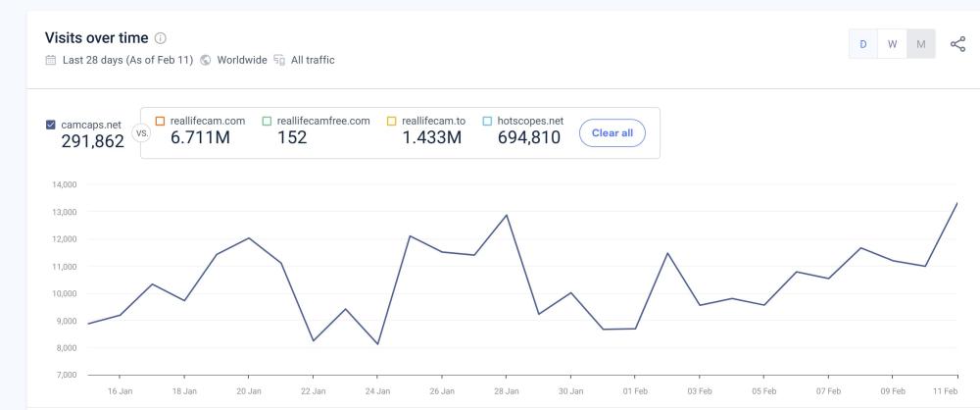
Task: Click the Worldwide country filter label
Action: 241,61
